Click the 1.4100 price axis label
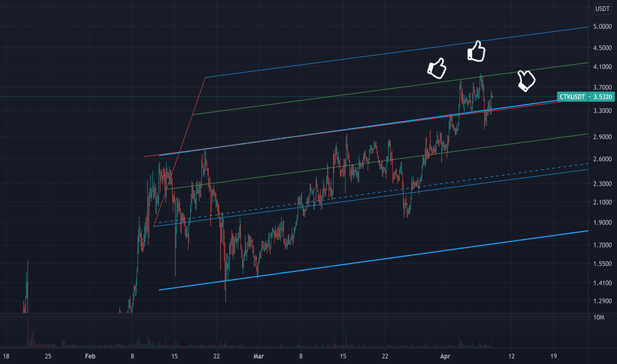Screen dimensions: 617x364 602,283
